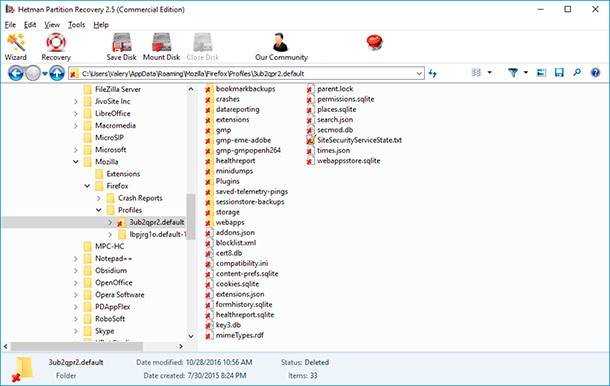
Task: Select the MPC-HC tree folder
Action: pos(104,247)
